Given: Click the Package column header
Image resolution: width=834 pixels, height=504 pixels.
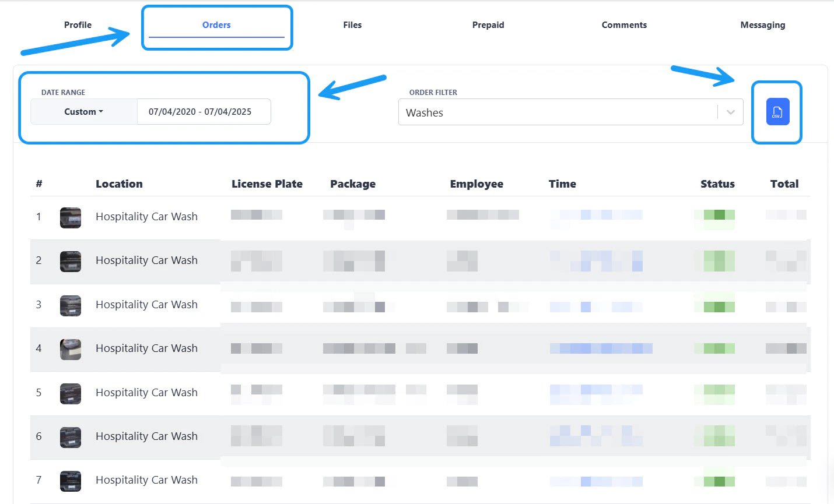Looking at the screenshot, I should coord(353,184).
